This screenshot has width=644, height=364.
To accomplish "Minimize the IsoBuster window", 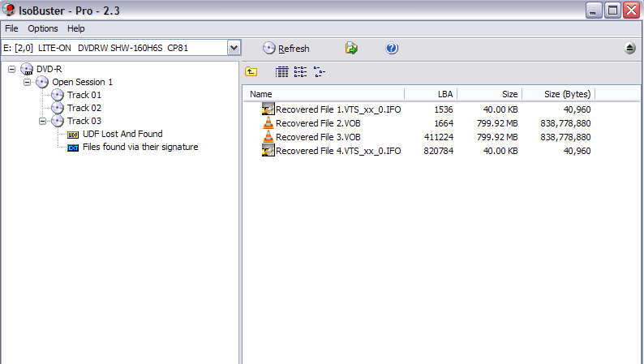I will coord(594,11).
